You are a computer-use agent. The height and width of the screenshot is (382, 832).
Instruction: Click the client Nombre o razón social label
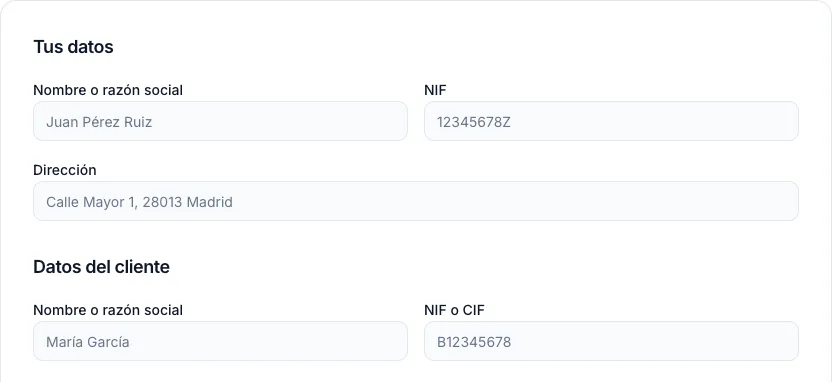click(108, 310)
